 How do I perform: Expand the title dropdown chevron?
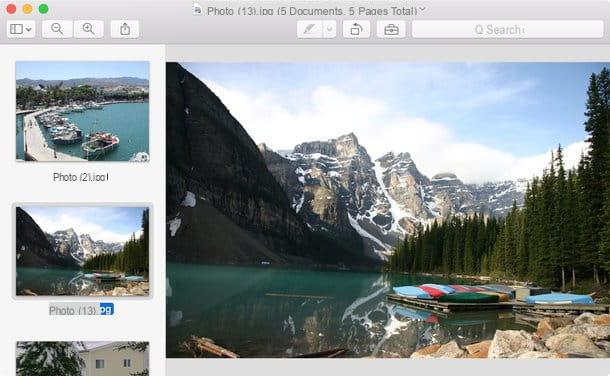(x=422, y=9)
